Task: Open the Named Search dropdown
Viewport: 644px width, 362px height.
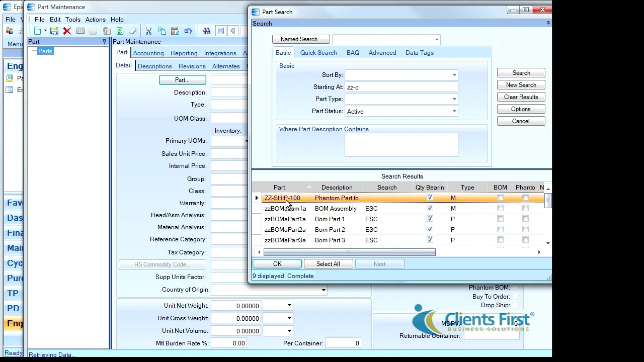Action: point(437,40)
